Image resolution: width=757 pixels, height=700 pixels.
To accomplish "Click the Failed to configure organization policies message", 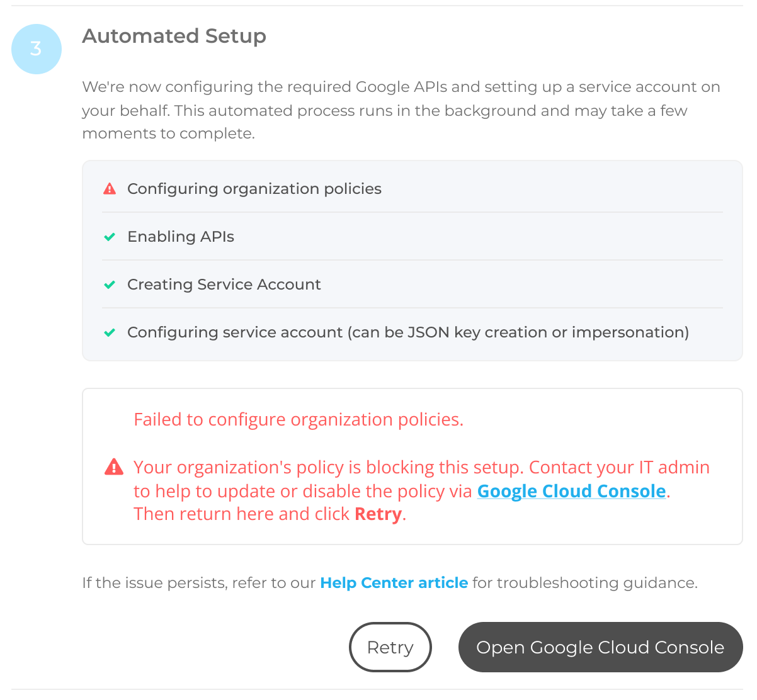I will pyautogui.click(x=299, y=420).
